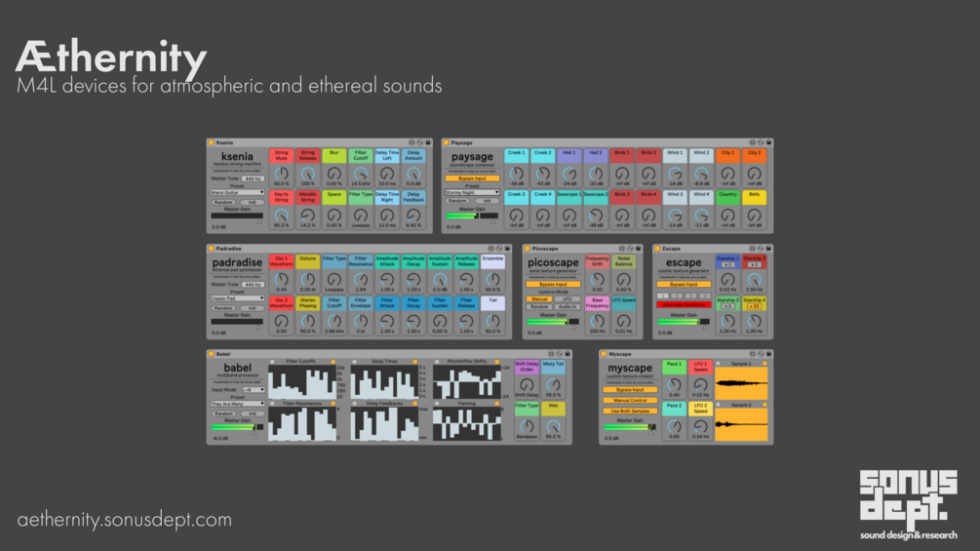This screenshot has height=551, width=980.
Task: Click Manual Control toggle in Myscape
Action: click(x=630, y=401)
